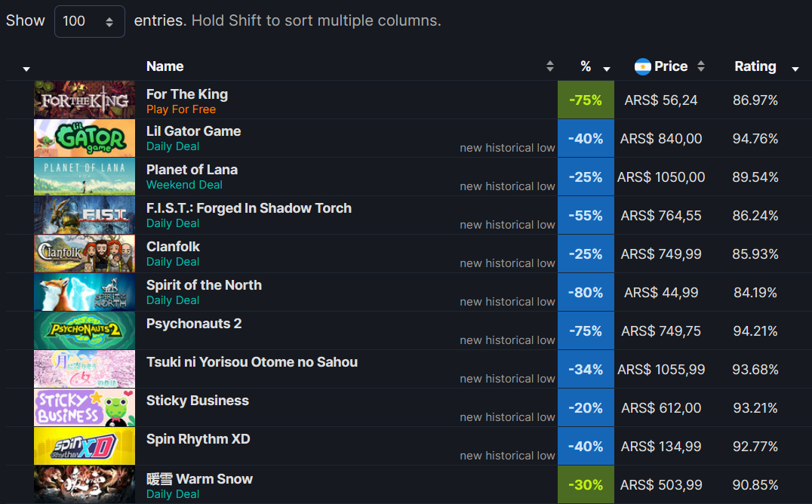Open For The King game thumbnail
812x504 pixels.
pos(85,100)
